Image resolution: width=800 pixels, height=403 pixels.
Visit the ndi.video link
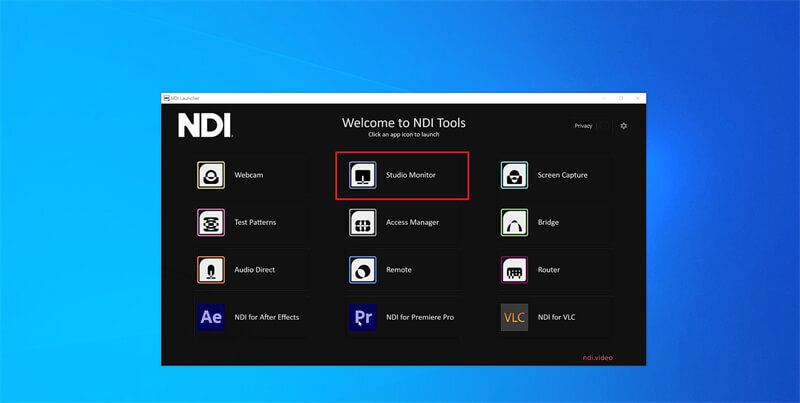pos(597,358)
